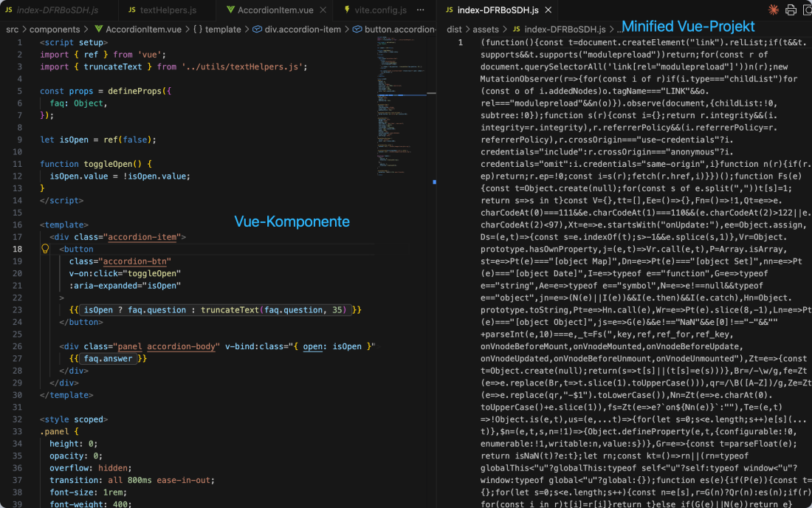Image resolution: width=812 pixels, height=508 pixels.
Task: Click the lightbulb code action icon on line 18
Action: pos(45,249)
